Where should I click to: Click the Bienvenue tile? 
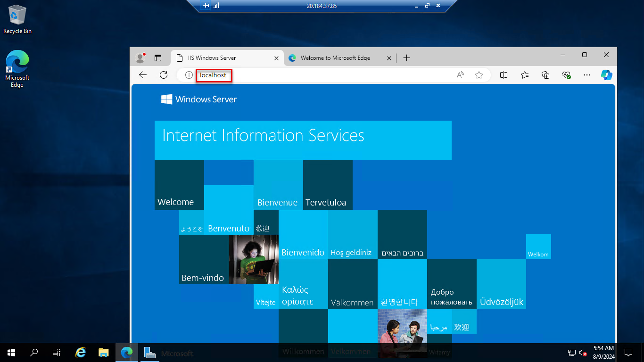[278, 185]
